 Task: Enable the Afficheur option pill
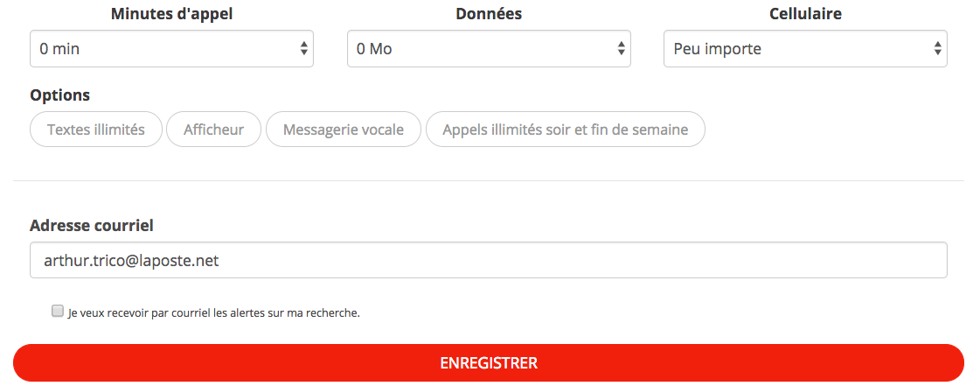(x=214, y=130)
